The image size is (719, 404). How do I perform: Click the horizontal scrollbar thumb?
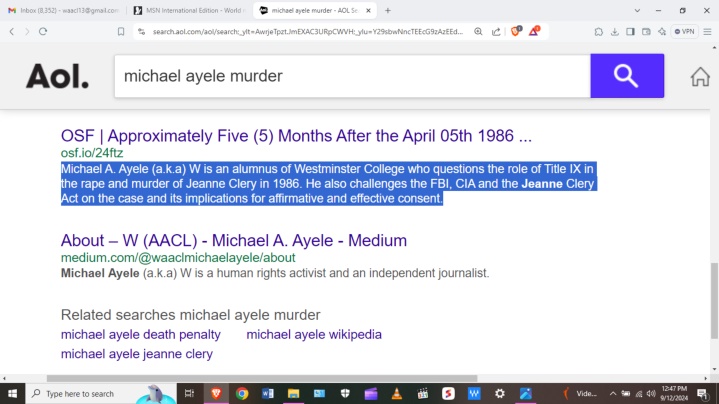tap(262, 378)
